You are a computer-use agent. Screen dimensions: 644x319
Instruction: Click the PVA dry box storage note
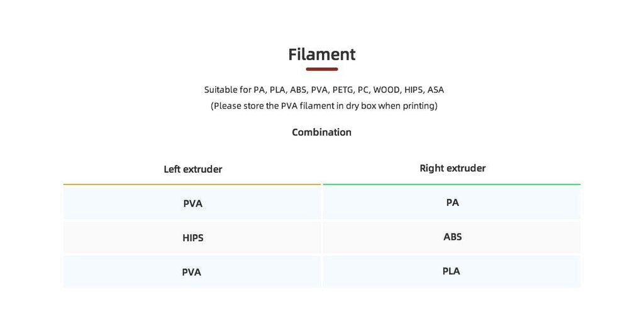(x=324, y=105)
